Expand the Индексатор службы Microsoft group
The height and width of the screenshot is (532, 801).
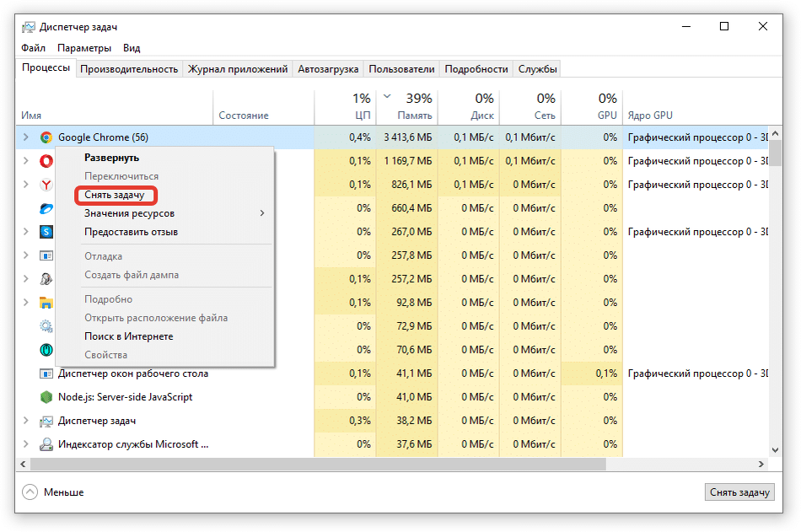[25, 444]
